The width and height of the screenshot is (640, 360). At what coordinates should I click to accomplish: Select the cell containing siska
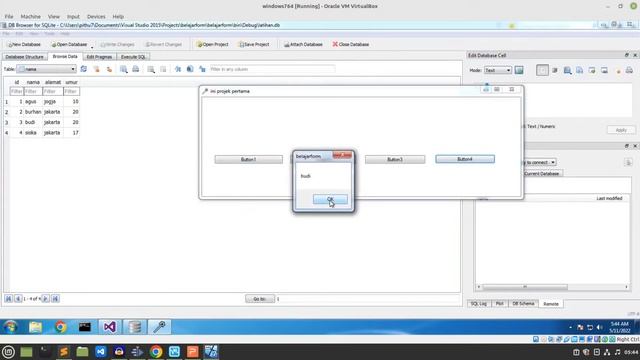[33, 133]
